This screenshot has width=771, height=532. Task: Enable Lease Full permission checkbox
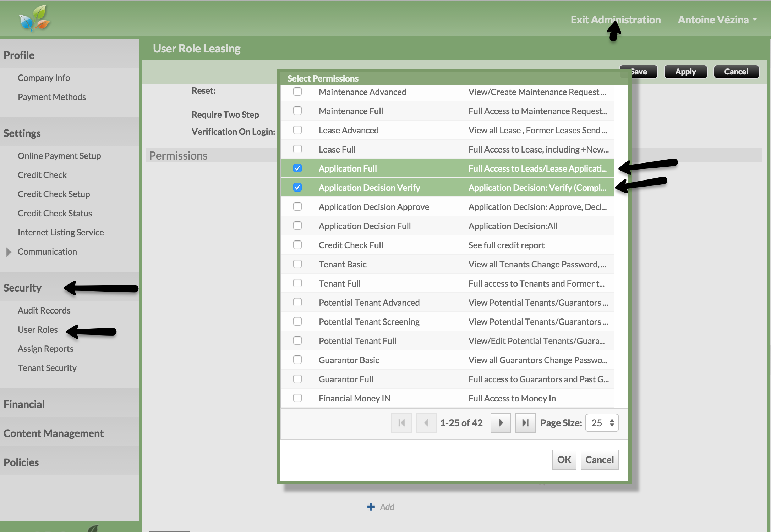pos(297,149)
